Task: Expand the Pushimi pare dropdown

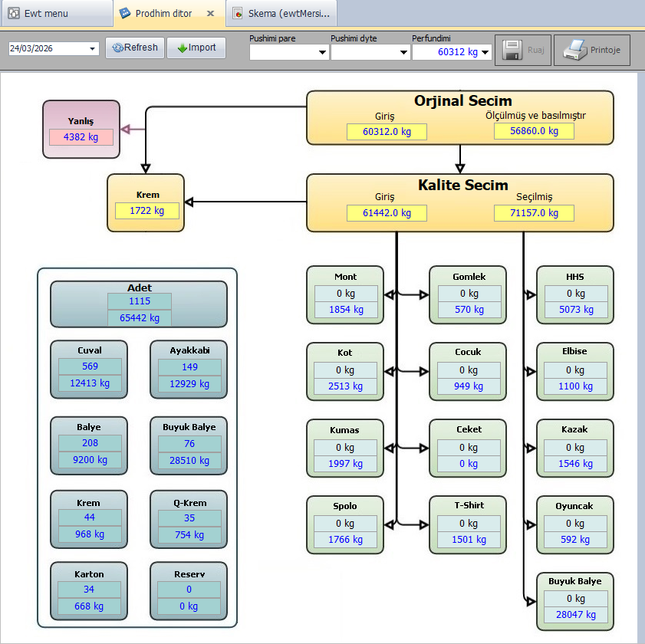Action: (321, 52)
